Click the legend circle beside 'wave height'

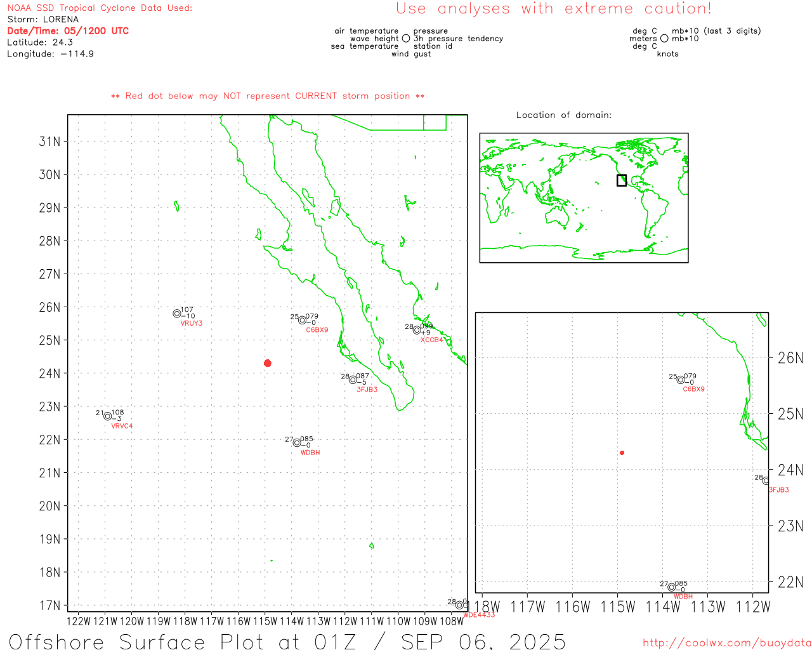tap(406, 38)
